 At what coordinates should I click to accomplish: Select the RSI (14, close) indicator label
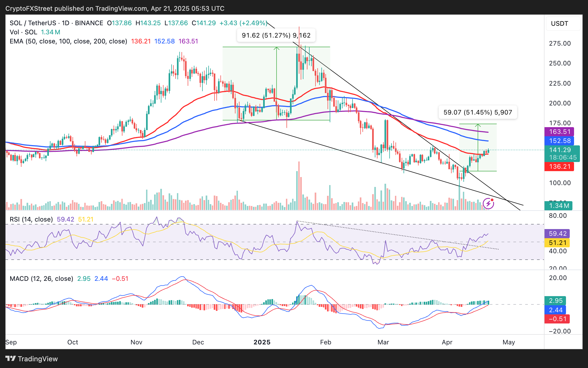31,219
